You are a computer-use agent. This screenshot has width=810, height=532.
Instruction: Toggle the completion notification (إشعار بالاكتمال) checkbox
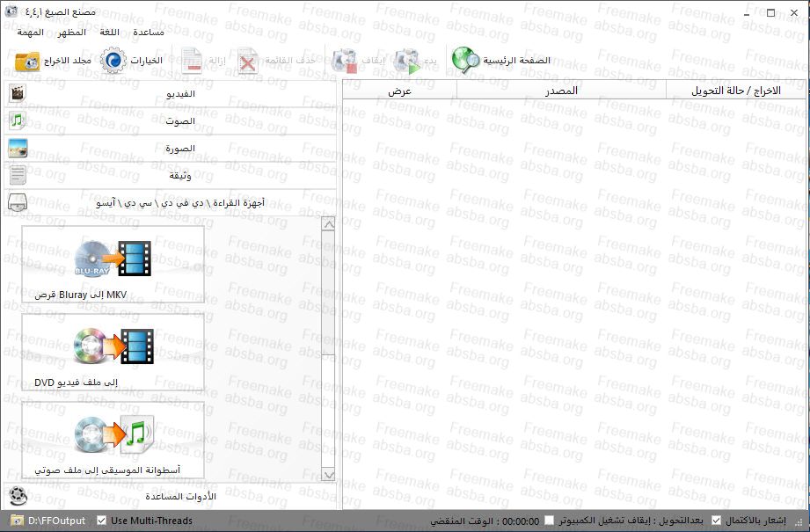coord(716,521)
